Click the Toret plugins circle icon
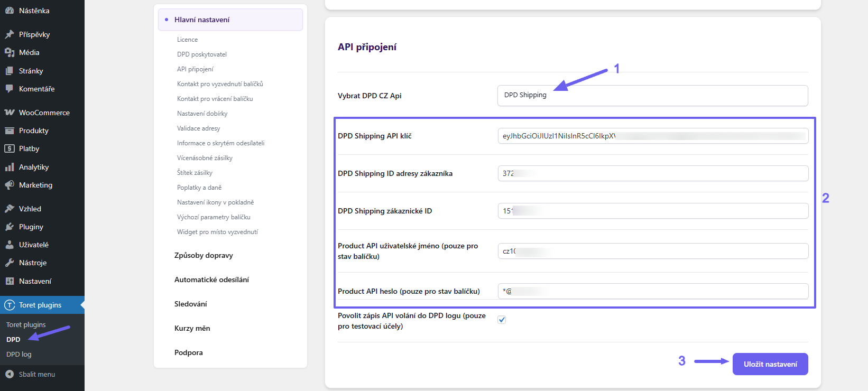 (x=10, y=305)
